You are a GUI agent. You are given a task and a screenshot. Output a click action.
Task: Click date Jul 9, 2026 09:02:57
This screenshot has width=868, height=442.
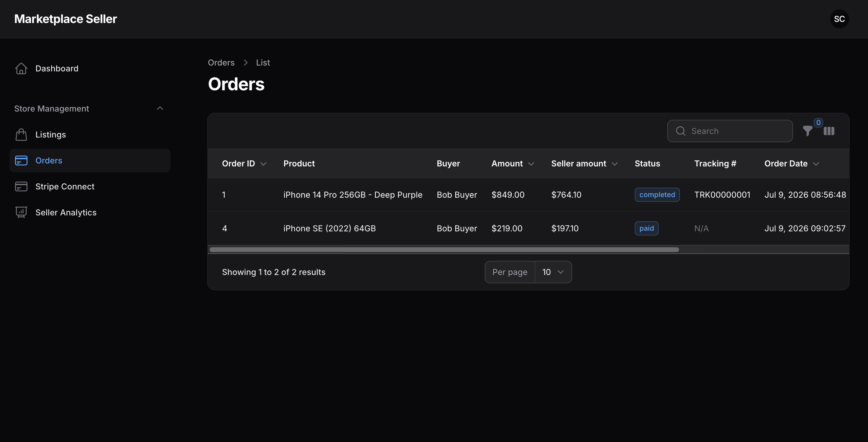click(x=805, y=228)
